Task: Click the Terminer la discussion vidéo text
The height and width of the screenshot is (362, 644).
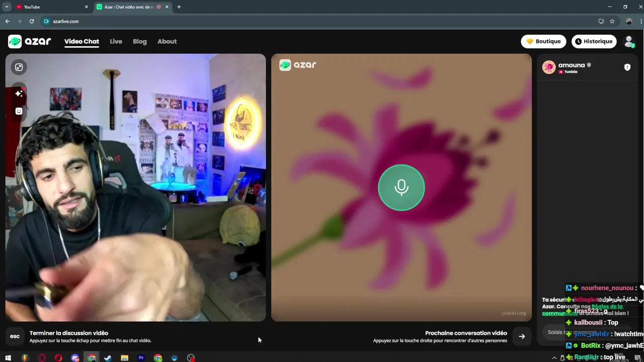Action: 69,333
